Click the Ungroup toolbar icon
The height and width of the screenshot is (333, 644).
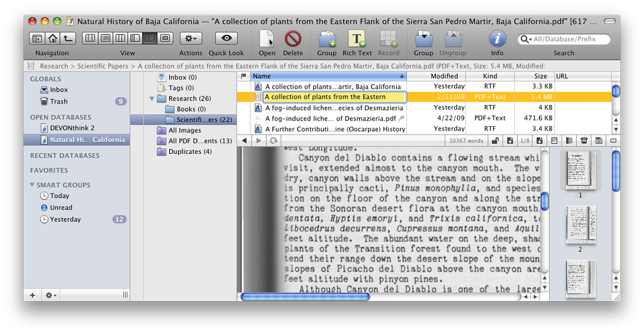pyautogui.click(x=453, y=39)
